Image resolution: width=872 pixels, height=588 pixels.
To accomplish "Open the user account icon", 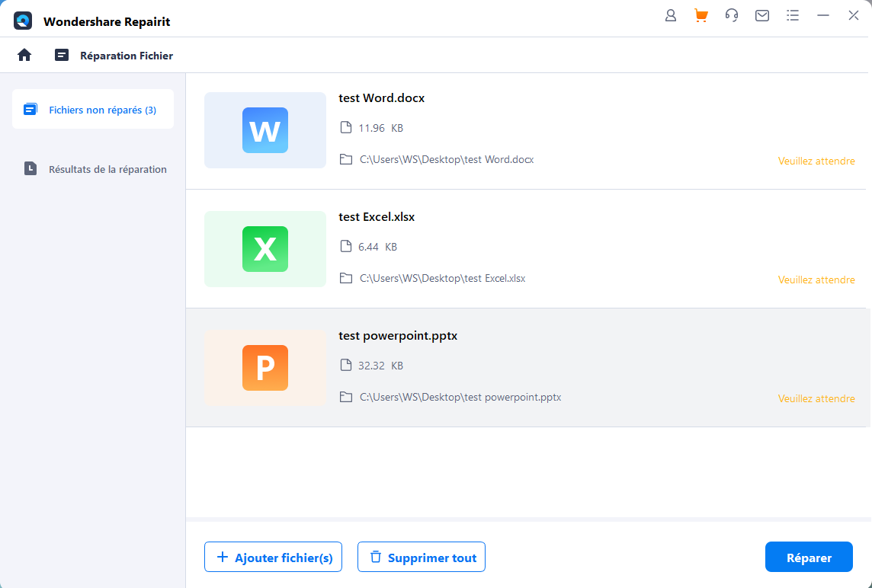I will point(671,15).
